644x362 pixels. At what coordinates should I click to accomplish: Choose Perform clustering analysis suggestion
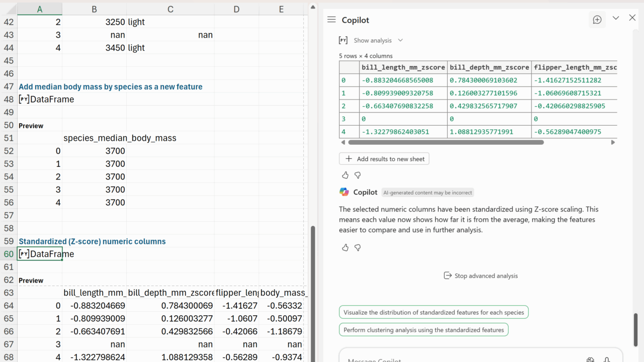coord(424,330)
